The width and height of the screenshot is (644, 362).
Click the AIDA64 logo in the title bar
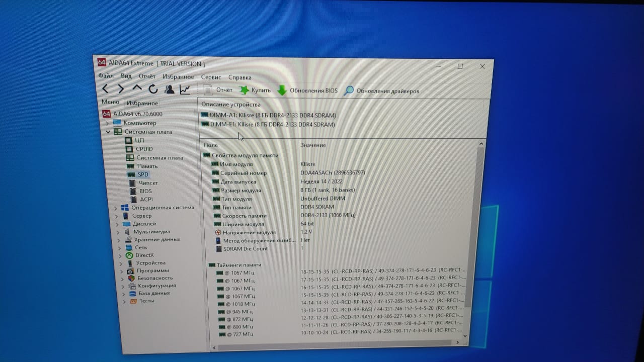[x=102, y=63]
